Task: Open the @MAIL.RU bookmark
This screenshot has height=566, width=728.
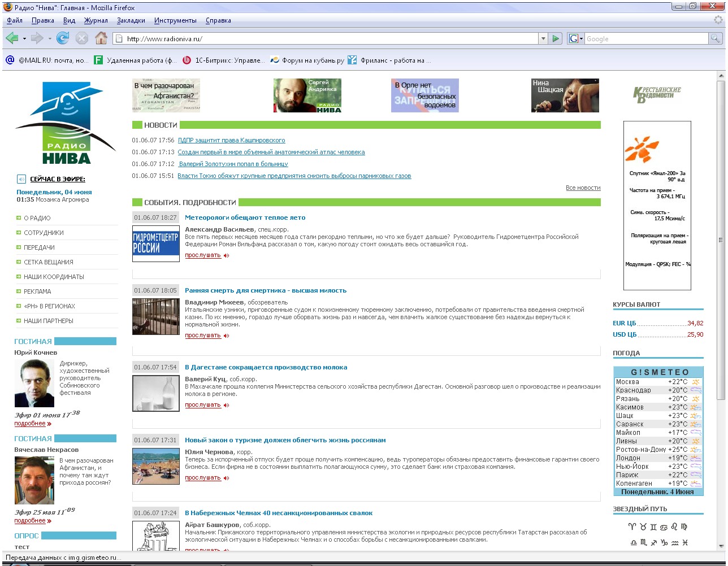Action: click(47, 60)
